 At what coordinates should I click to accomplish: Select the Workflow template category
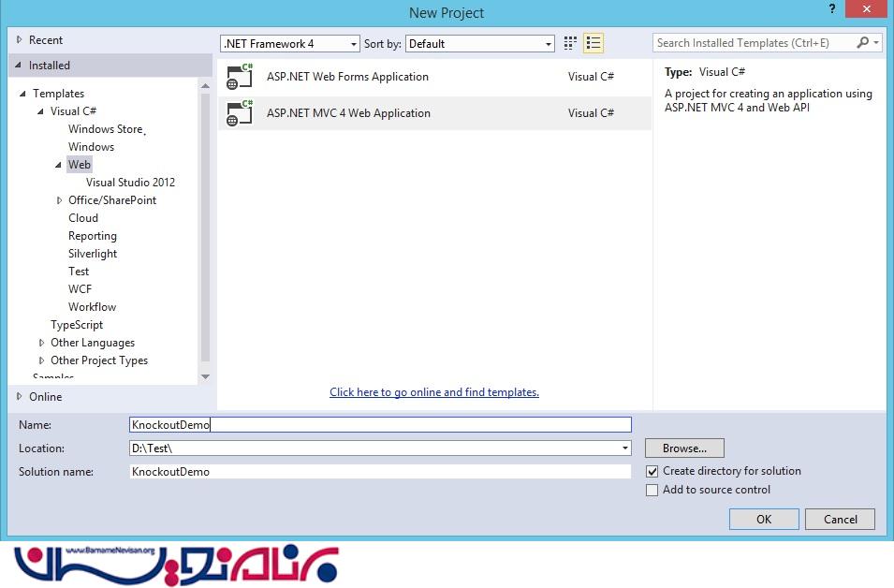pos(93,307)
